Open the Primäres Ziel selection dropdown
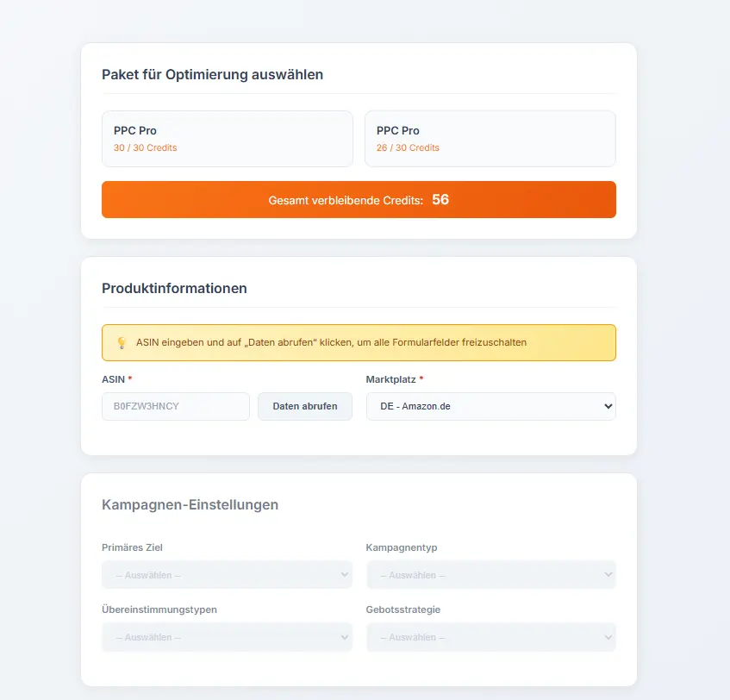Image resolution: width=730 pixels, height=700 pixels. click(x=227, y=575)
